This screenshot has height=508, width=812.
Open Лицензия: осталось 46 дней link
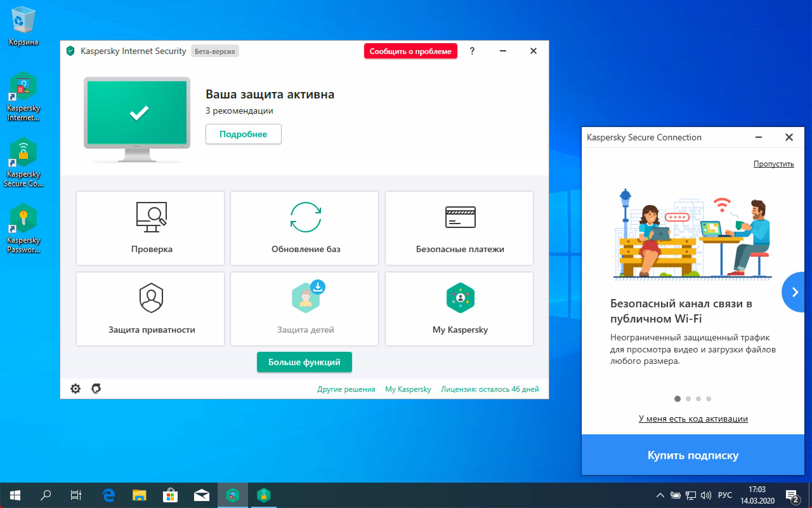tap(490, 389)
